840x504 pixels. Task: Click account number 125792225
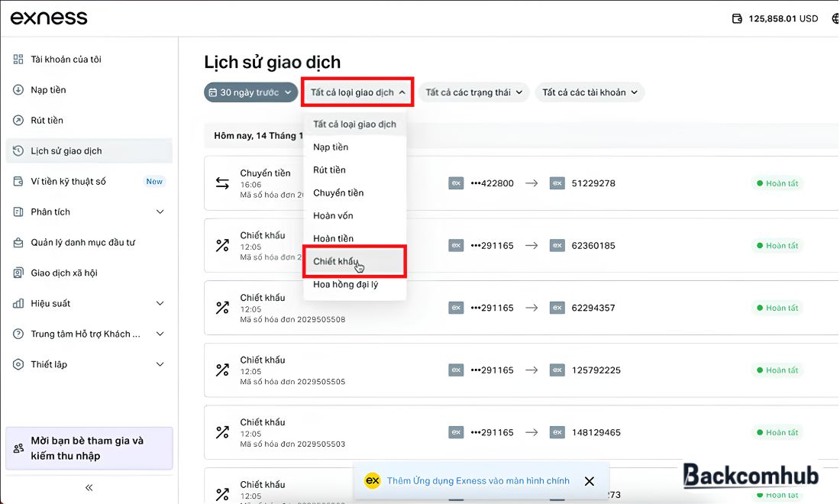[596, 370]
